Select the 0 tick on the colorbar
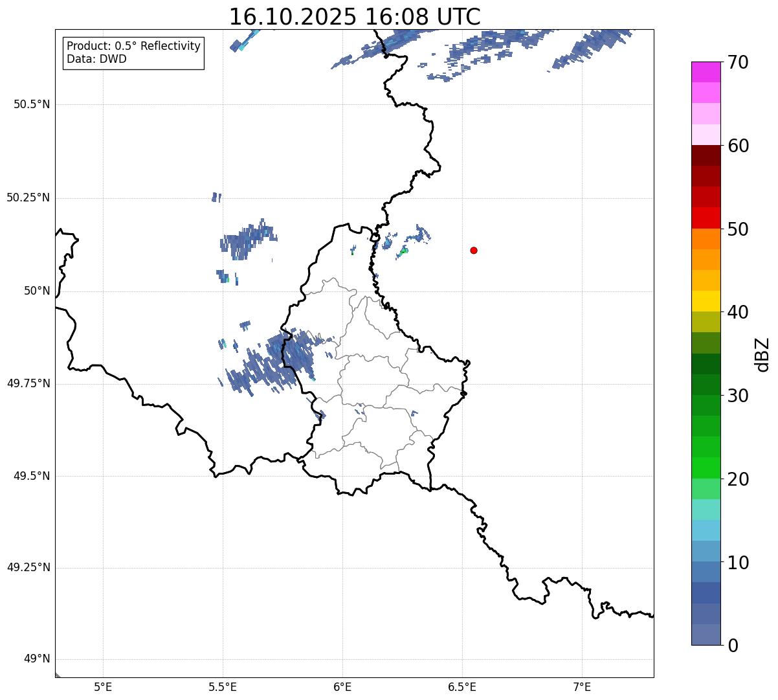The height and width of the screenshot is (700, 778). point(732,646)
